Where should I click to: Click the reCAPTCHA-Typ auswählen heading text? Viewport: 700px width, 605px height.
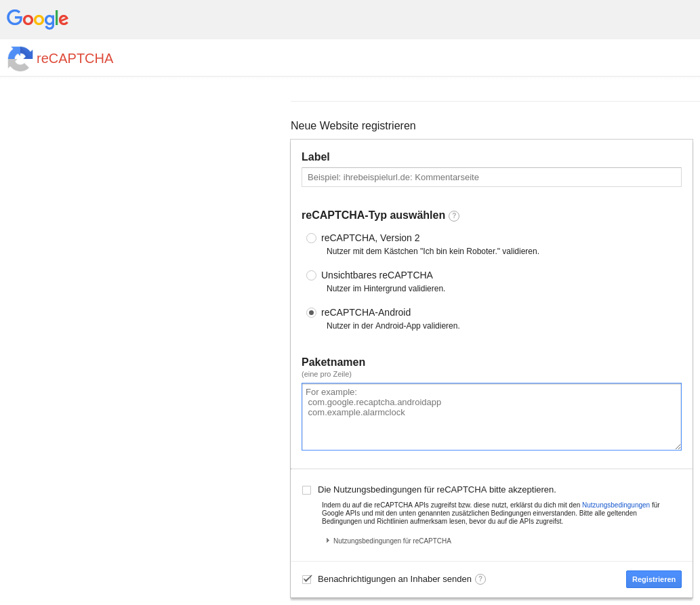tap(373, 215)
